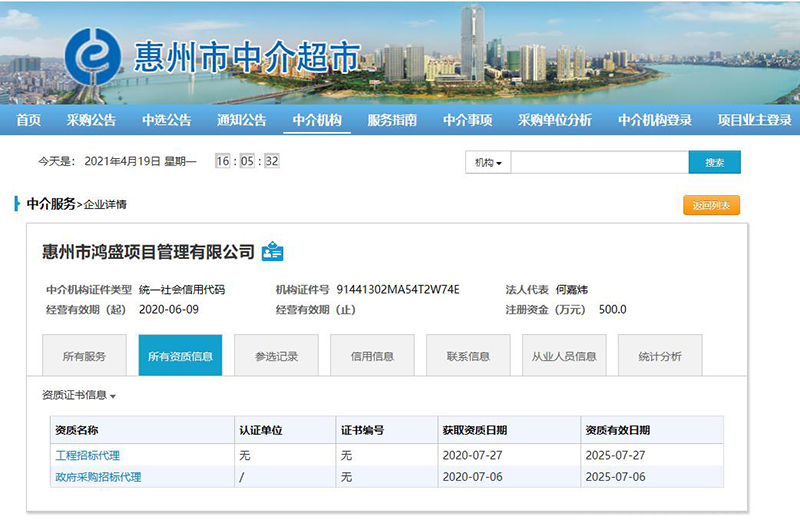This screenshot has width=800, height=520.
Task: Open the 政府采购招标代理 qualification link
Action: (98, 477)
